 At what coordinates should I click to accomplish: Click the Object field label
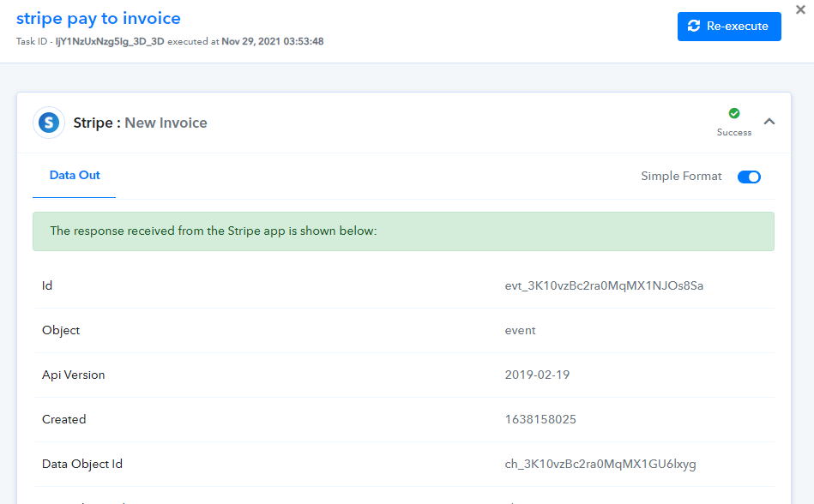click(x=61, y=330)
